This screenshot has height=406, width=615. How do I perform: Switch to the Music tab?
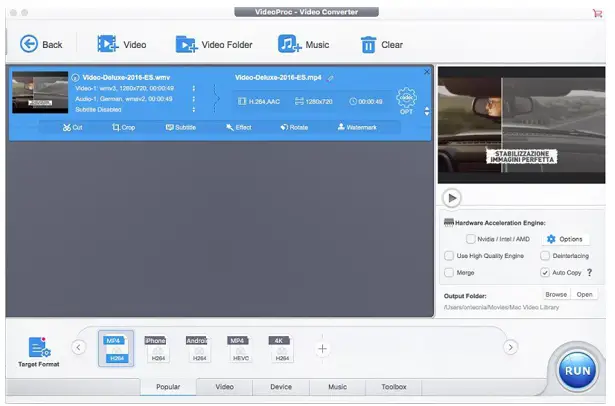pos(337,387)
